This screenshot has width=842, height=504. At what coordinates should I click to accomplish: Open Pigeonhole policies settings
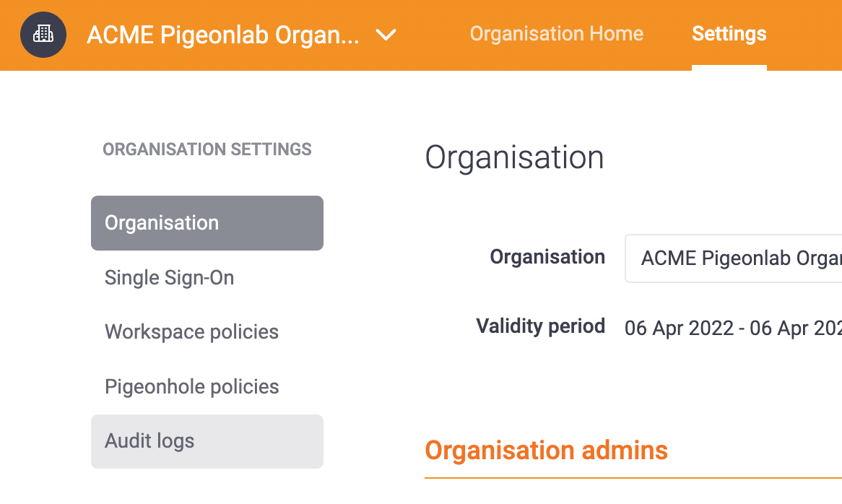[191, 386]
